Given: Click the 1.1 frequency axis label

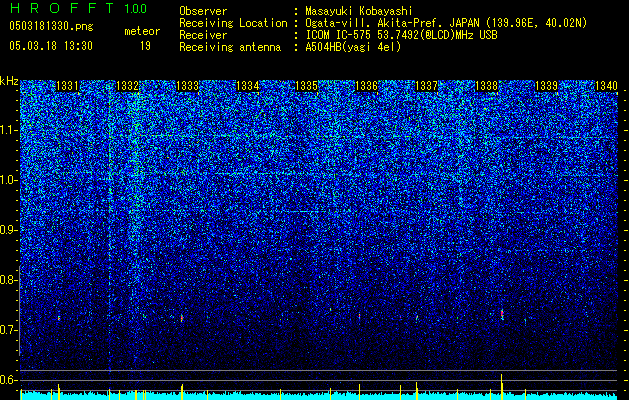Looking at the screenshot, I should [8, 130].
